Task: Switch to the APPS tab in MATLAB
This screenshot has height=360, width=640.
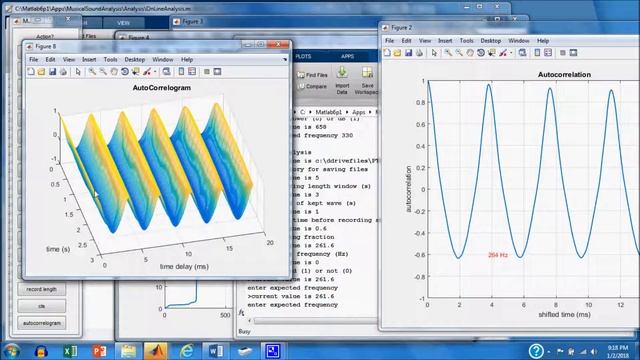Action: (347, 56)
